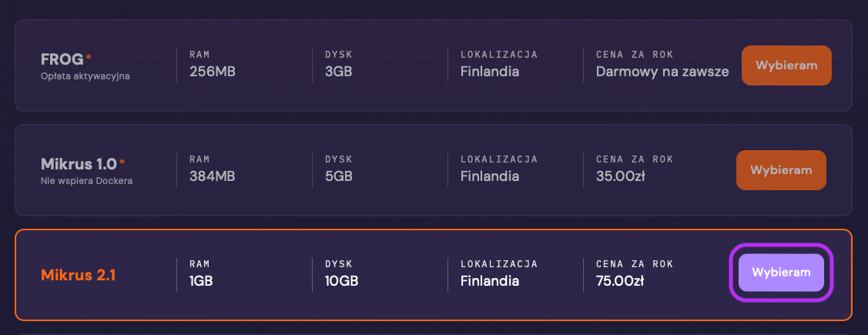Click the 75.00zł yearly price
This screenshot has height=335, width=868.
tap(620, 281)
